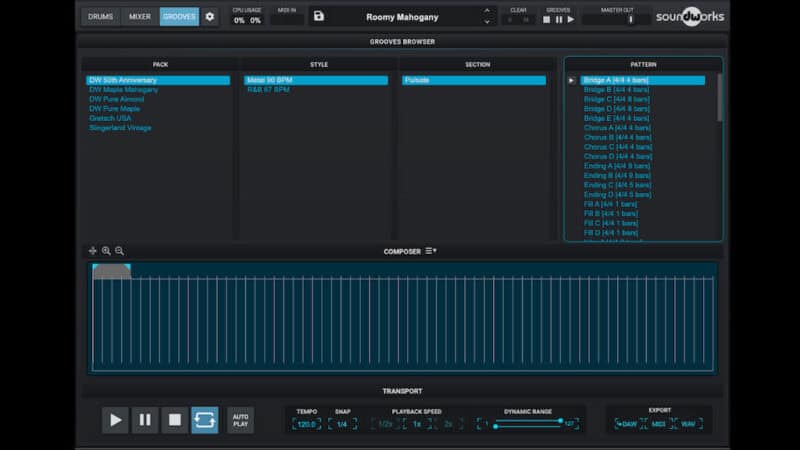Open the Composer options menu icon
The width and height of the screenshot is (800, 450).
[x=431, y=251]
